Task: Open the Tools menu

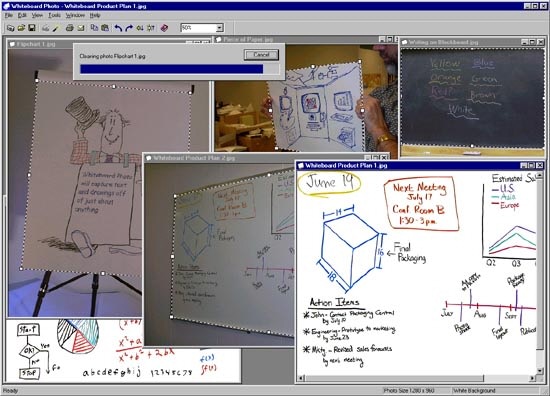Action: (x=54, y=15)
